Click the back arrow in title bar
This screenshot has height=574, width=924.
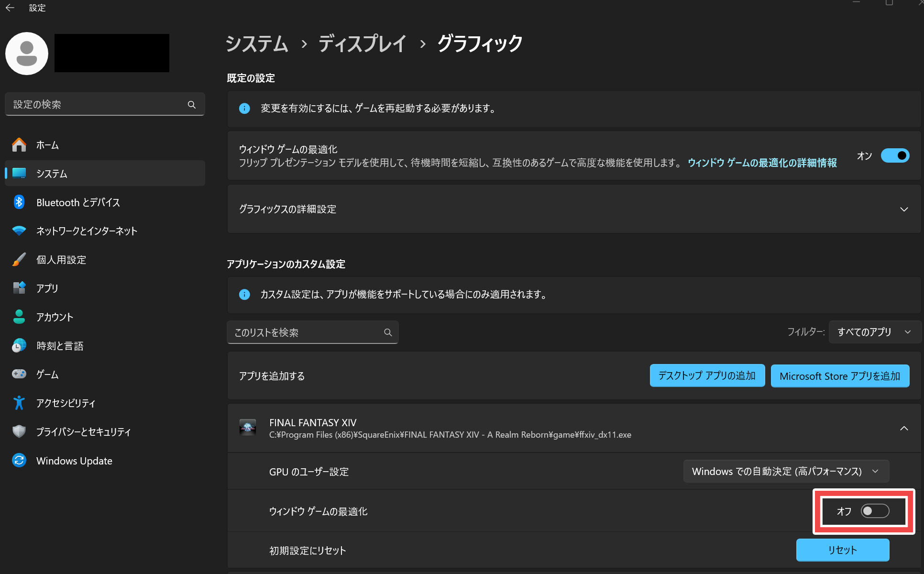click(10, 8)
